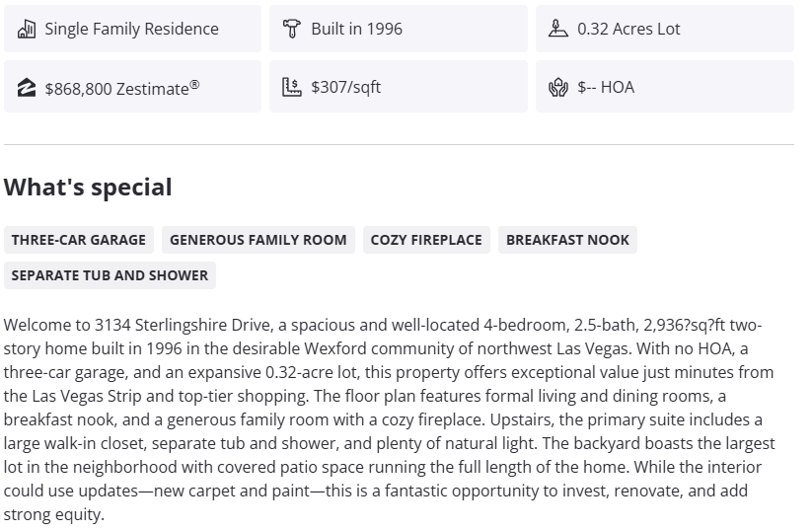Click the hammer icon next to Built in 1996
812x531 pixels.
pos(291,29)
